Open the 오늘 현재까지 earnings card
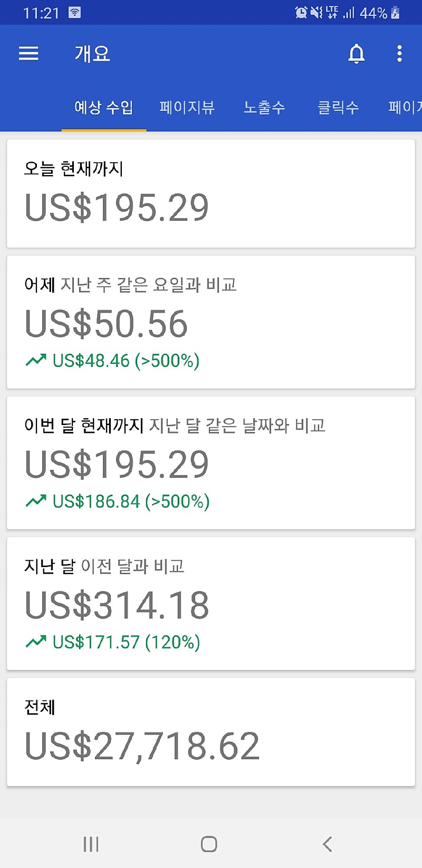422x868 pixels. click(211, 193)
